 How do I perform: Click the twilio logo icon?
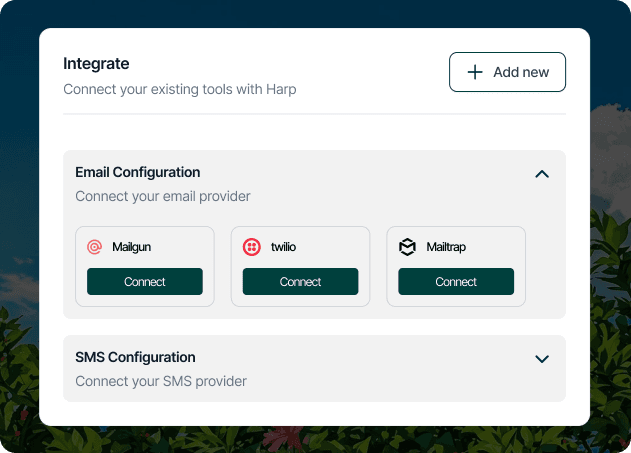252,247
